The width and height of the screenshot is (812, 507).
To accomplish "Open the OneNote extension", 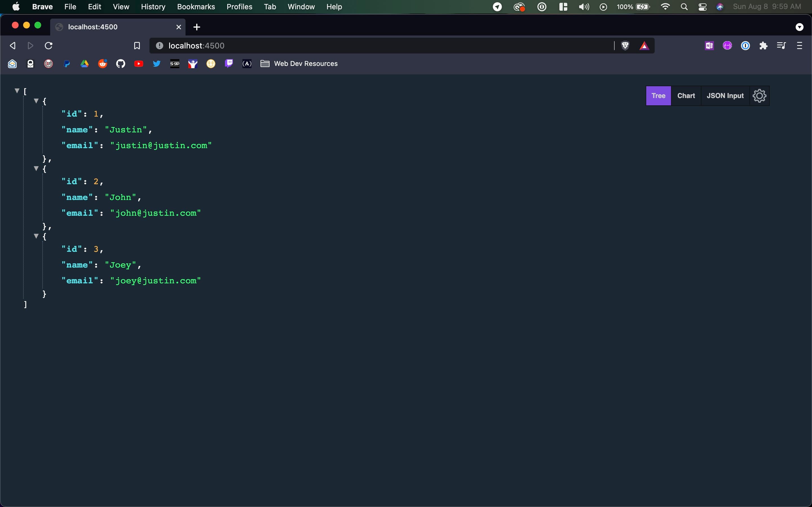I will 709,46.
